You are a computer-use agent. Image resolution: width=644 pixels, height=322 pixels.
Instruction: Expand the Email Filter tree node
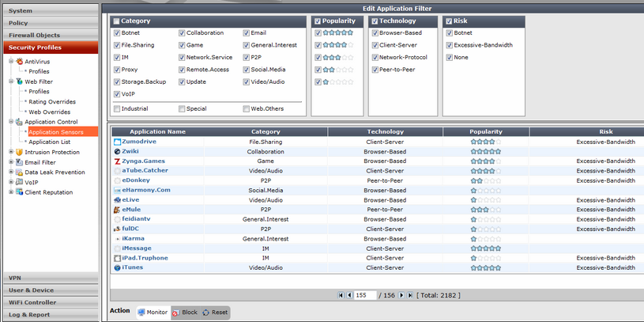click(11, 161)
